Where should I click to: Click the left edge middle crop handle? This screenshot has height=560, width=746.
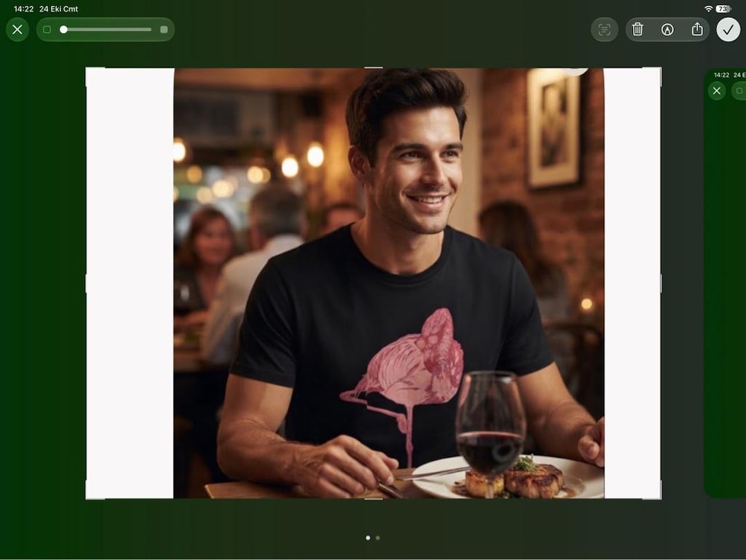[x=86, y=283]
